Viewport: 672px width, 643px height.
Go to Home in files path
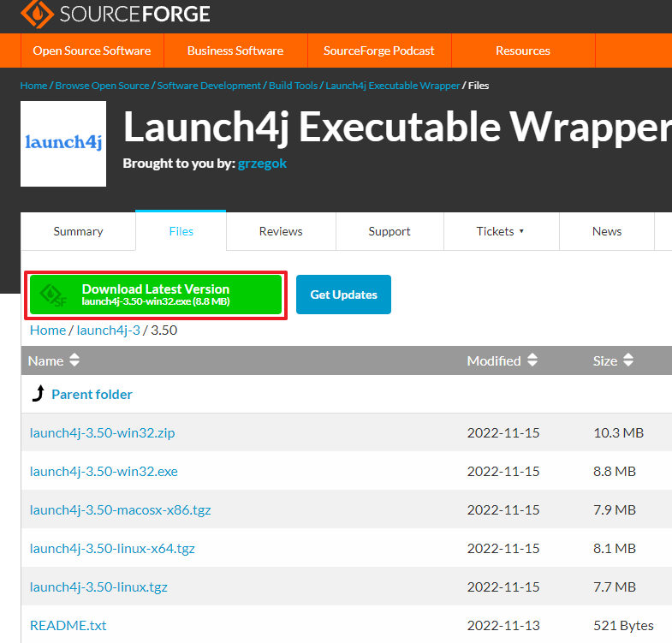(x=48, y=330)
